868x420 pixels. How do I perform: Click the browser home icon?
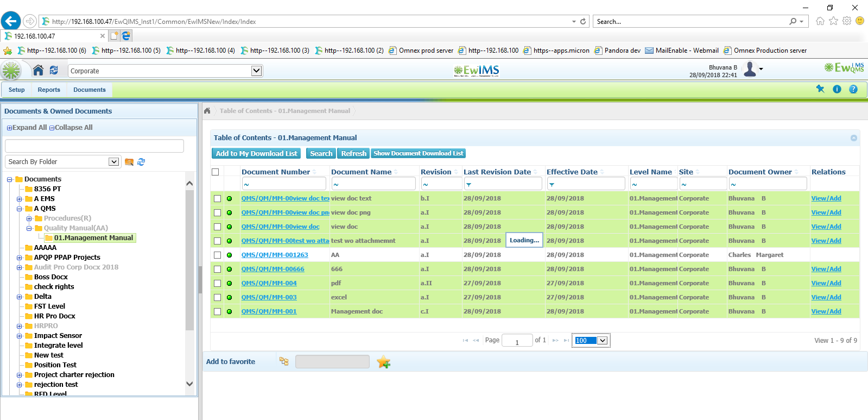click(x=820, y=21)
